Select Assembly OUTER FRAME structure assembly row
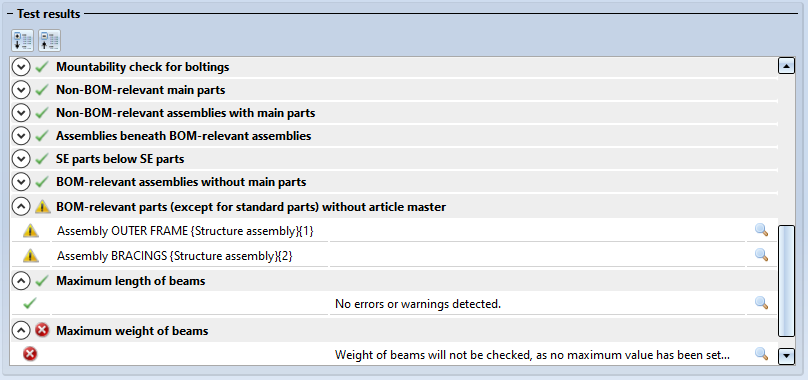 point(394,231)
